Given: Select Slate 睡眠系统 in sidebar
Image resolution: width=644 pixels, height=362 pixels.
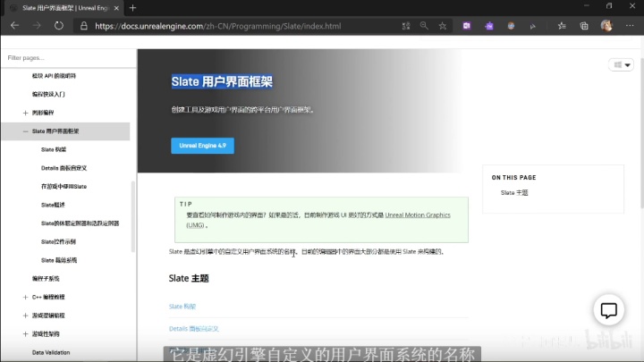Looking at the screenshot, I should [x=59, y=260].
